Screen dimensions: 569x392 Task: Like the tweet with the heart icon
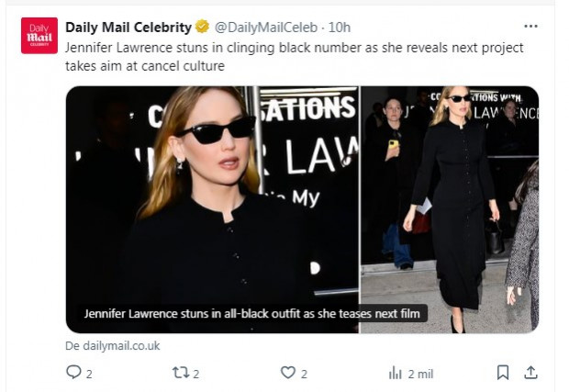click(x=288, y=373)
